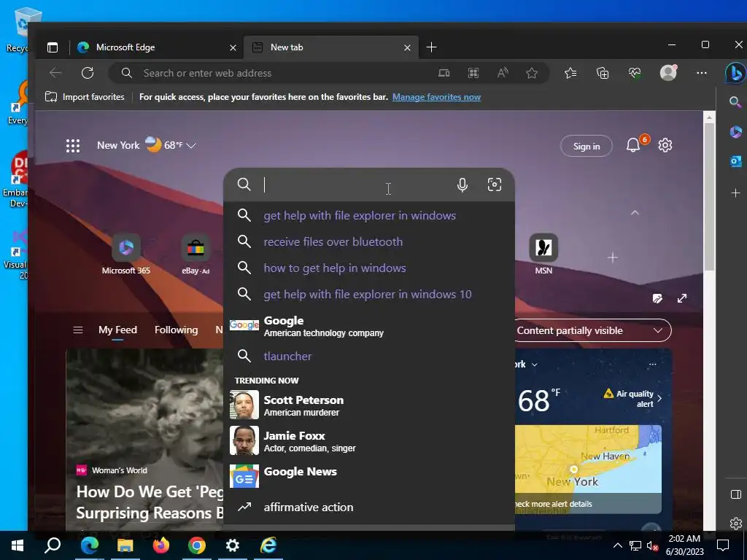Open the Air quality alert arrow
This screenshot has width=747, height=560.
(659, 399)
